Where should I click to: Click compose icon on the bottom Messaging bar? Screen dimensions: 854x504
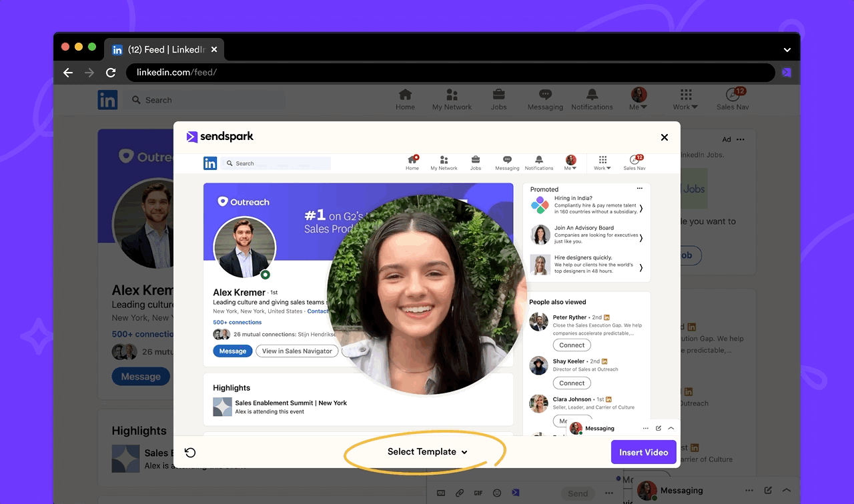(769, 491)
